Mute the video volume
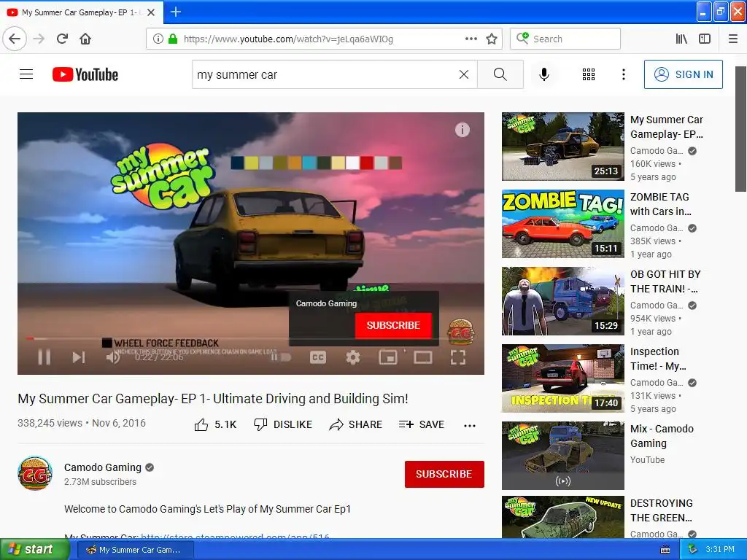Screen dimensions: 747x560 click(113, 357)
